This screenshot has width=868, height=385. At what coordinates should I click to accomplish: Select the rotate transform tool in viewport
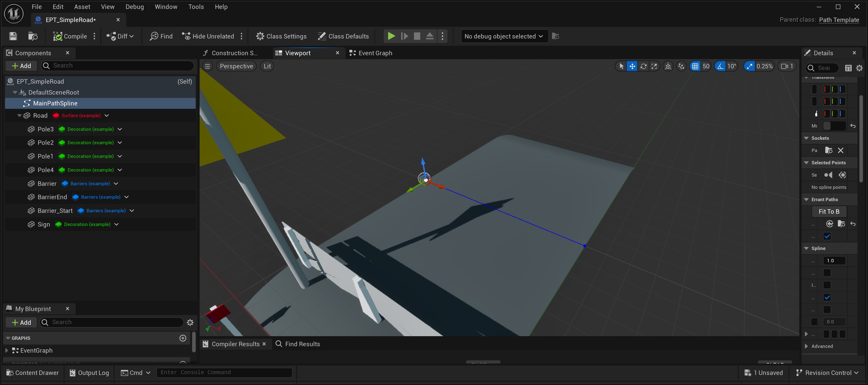(x=643, y=66)
